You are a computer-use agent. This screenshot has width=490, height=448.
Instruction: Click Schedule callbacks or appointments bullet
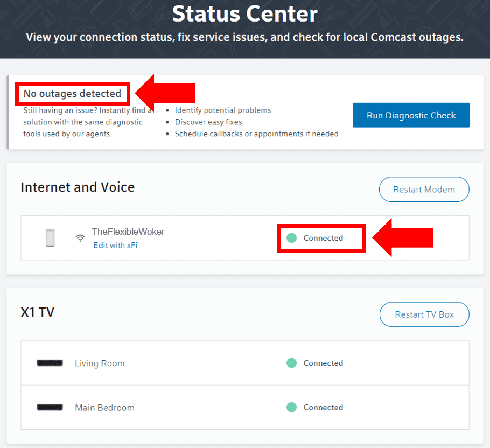[256, 134]
